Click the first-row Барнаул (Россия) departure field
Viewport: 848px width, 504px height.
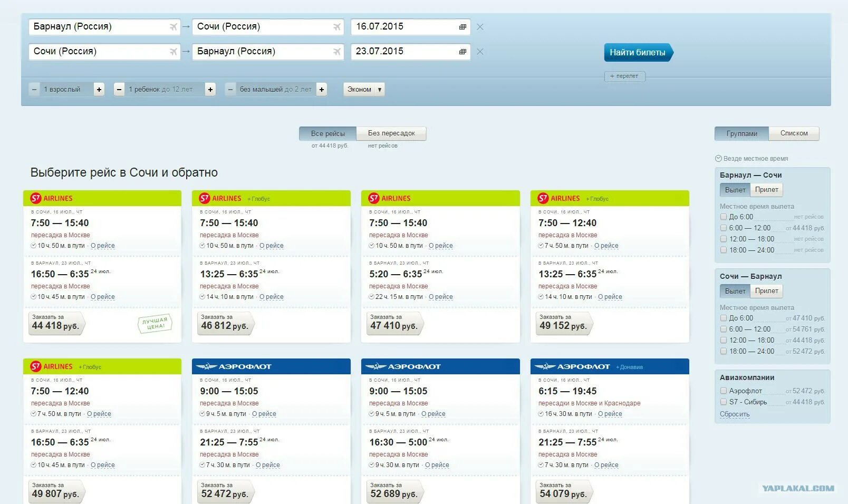(x=104, y=27)
